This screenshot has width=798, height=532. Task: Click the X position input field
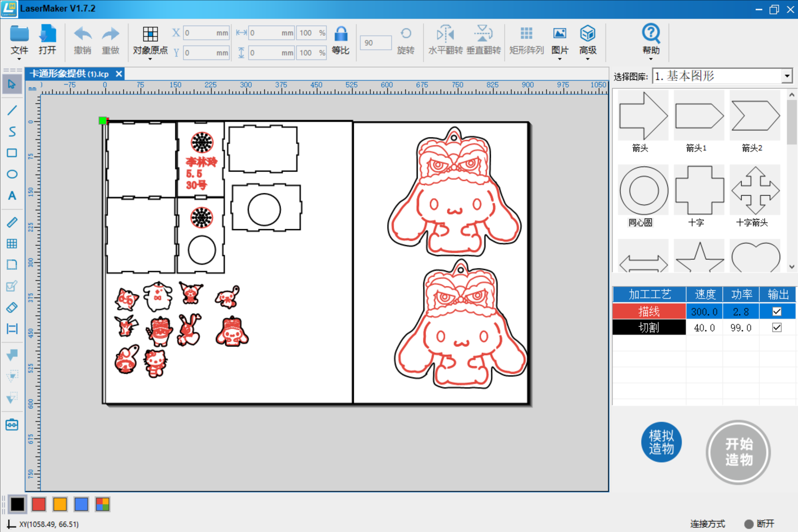pyautogui.click(x=206, y=33)
